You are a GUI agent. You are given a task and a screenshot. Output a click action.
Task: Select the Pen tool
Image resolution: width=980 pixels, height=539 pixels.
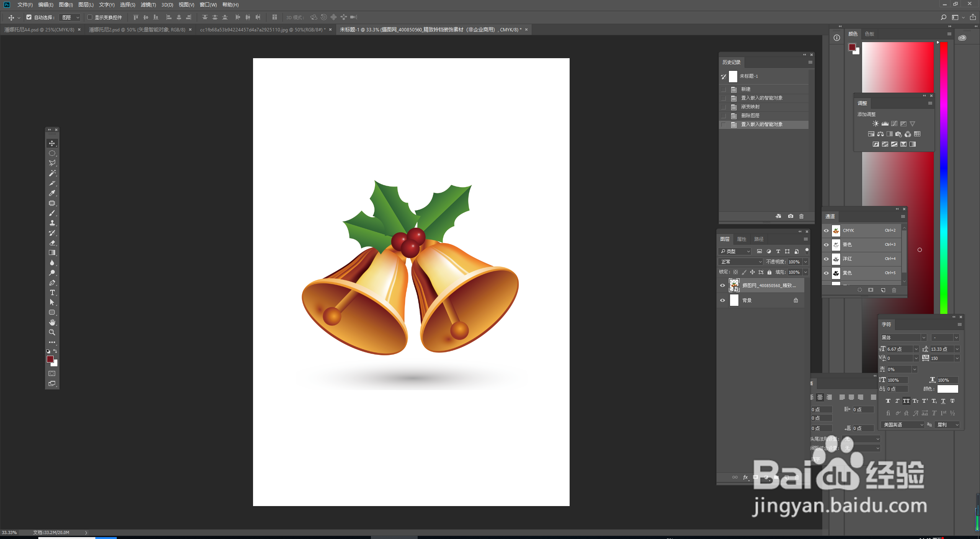pos(52,283)
